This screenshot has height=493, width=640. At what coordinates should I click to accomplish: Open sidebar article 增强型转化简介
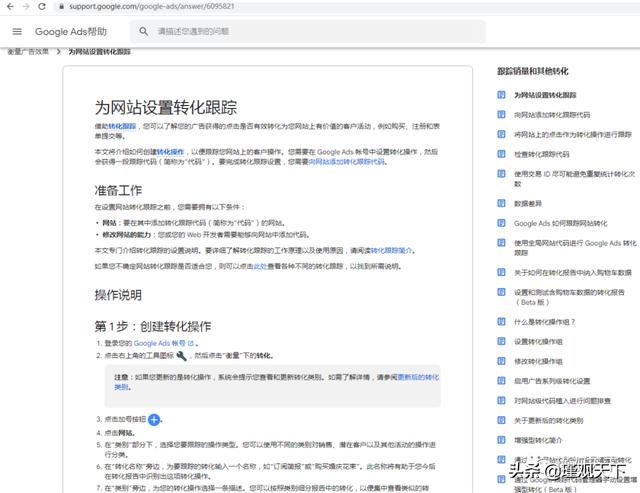538,440
